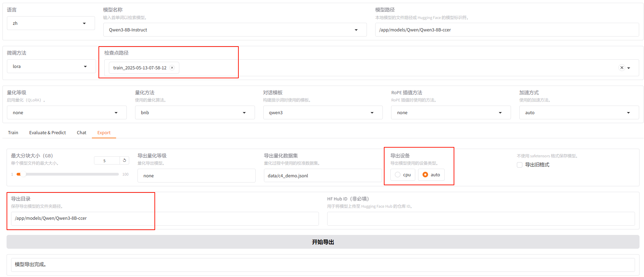This screenshot has width=644, height=277.
Task: Remove the train_2025-05-13-07-58-12 checkpoint tag
Action: click(172, 68)
